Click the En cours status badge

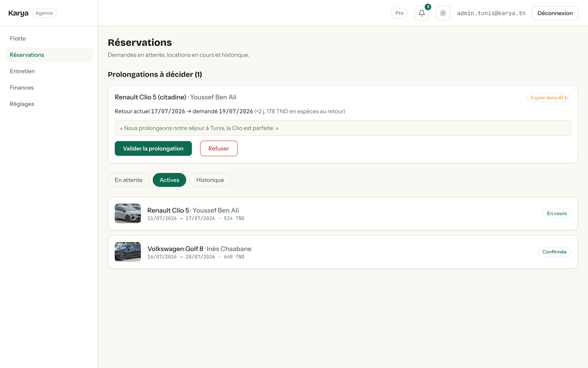click(x=557, y=213)
